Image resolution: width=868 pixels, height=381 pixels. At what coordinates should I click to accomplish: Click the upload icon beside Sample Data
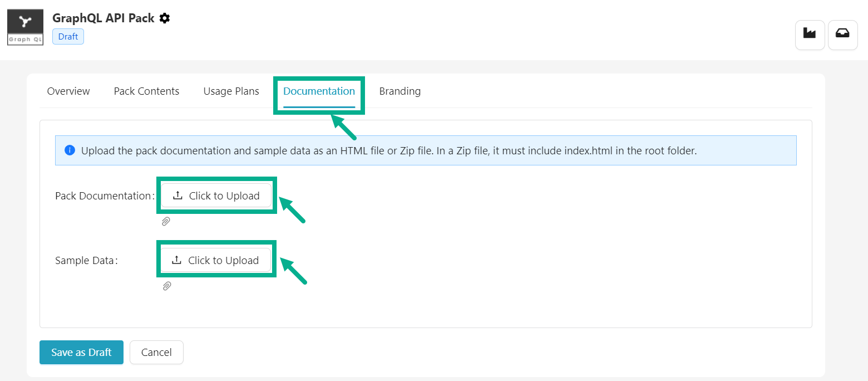(x=178, y=260)
